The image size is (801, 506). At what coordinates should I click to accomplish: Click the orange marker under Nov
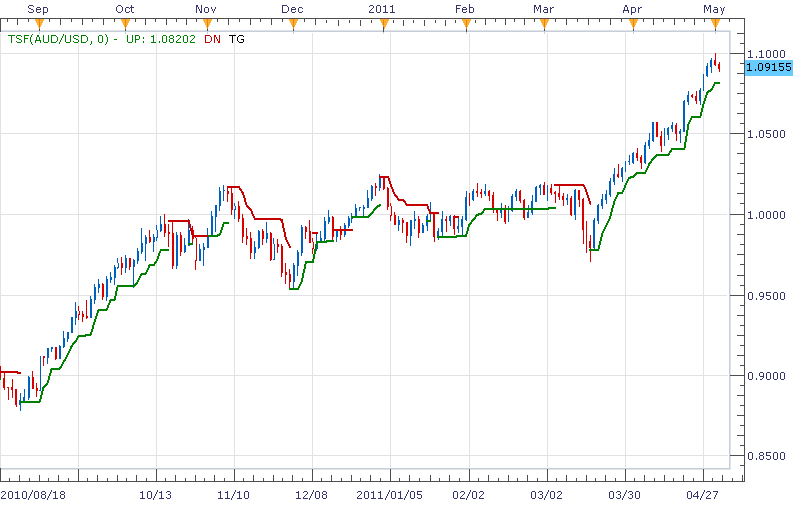207,24
